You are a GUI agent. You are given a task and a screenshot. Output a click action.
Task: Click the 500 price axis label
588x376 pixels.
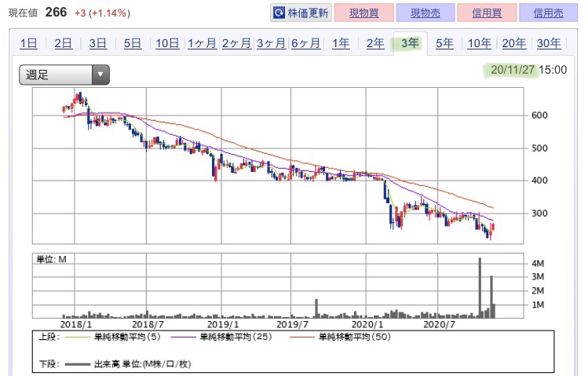point(539,148)
